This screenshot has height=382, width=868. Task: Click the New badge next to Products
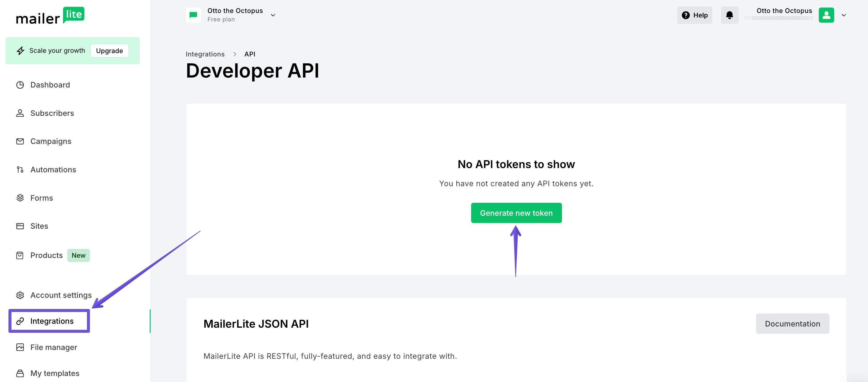[x=78, y=255]
